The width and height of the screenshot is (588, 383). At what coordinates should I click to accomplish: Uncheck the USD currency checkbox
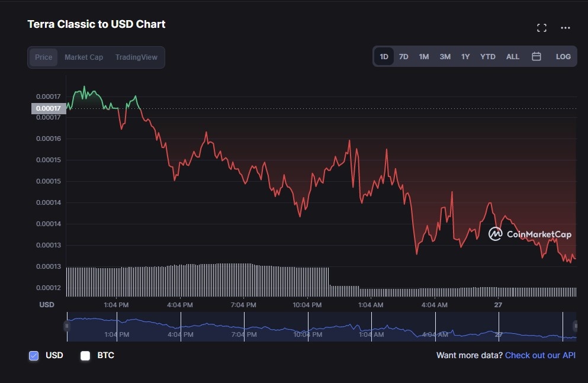[x=34, y=355]
